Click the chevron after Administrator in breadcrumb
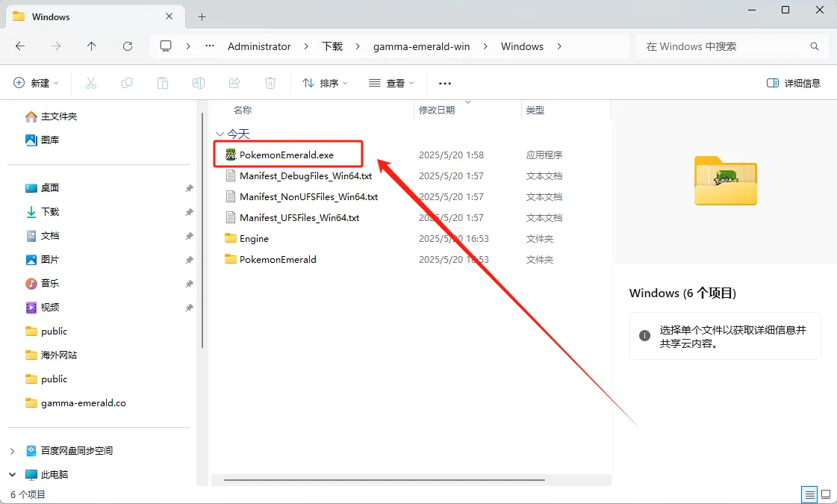837x504 pixels. (306, 46)
